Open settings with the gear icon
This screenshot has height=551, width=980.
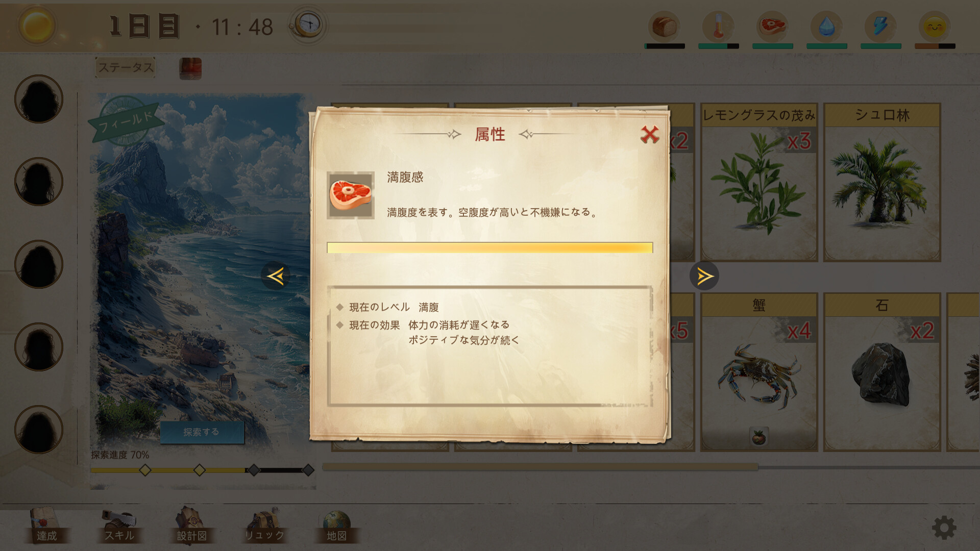[944, 528]
